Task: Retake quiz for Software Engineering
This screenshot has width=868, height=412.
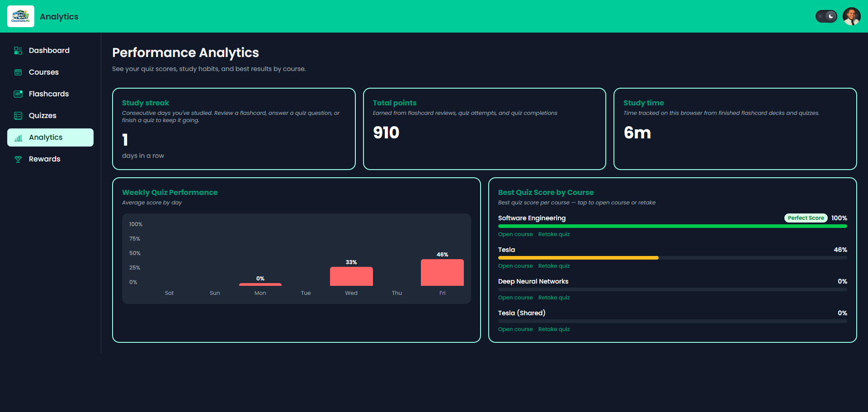Action: (554, 234)
